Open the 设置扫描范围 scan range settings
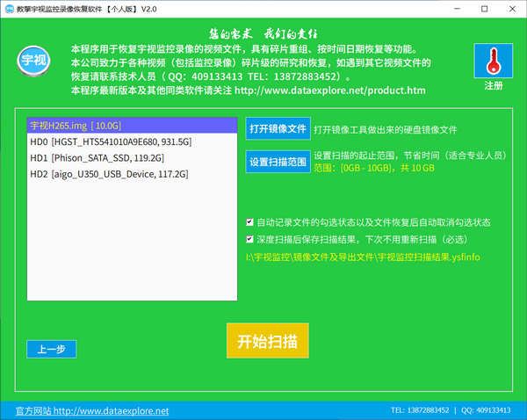This screenshot has width=527, height=420. tap(277, 161)
